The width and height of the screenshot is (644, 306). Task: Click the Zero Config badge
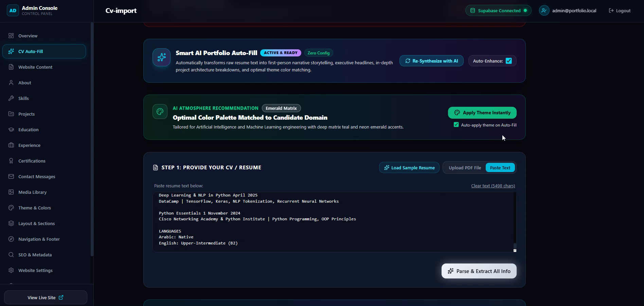[319, 53]
